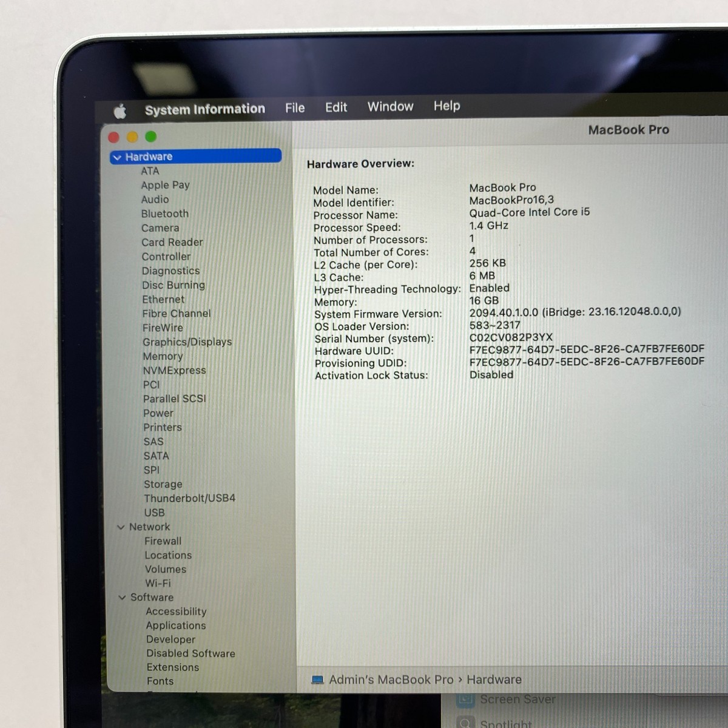
Task: Collapse the Software section chevron
Action: 122,598
